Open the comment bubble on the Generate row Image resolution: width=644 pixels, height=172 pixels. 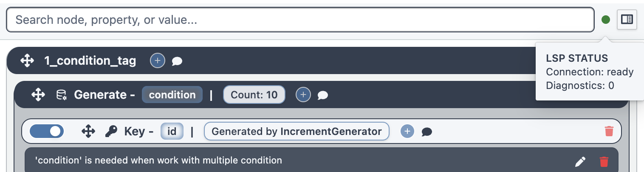point(323,95)
